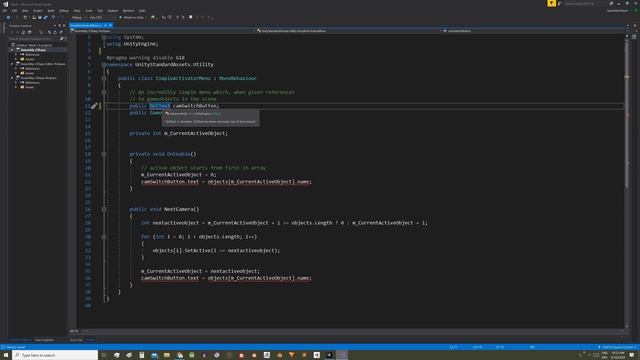Expand the Assembly-CSharp-Editor-firstpass project node
This screenshot has width=640, height=360.
pos(12,64)
